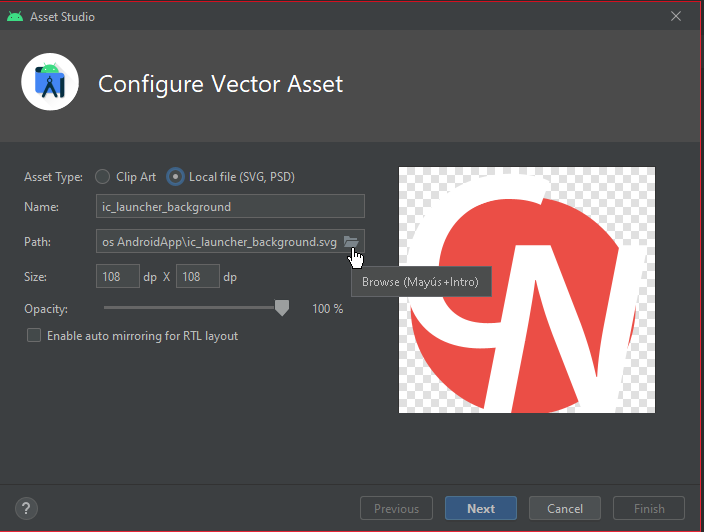The width and height of the screenshot is (704, 532).
Task: Enable auto mirroring for RTL layout
Action: 34,335
